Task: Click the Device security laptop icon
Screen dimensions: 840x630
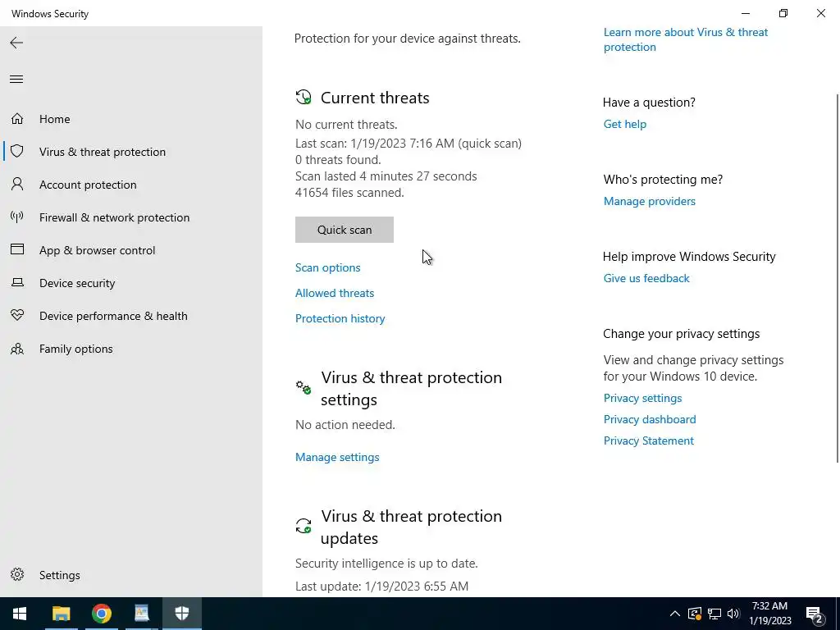Action: 17,282
